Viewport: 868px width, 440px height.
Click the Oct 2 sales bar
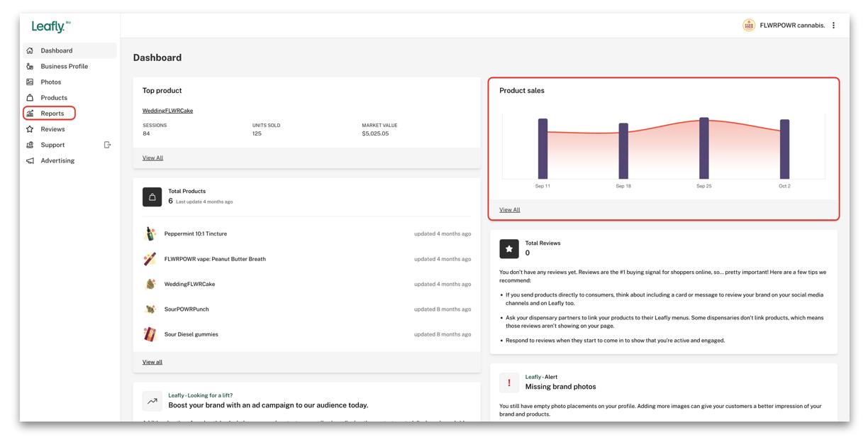pyautogui.click(x=784, y=149)
